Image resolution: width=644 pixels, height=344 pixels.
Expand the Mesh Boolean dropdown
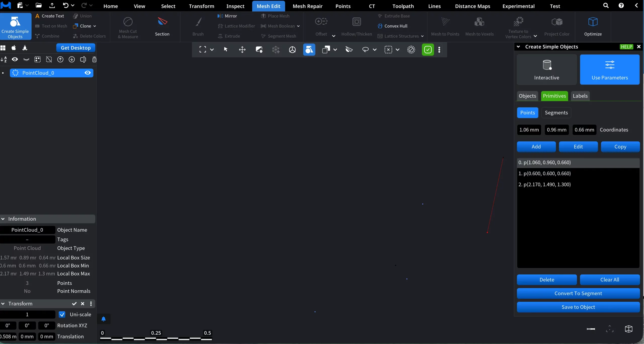click(x=298, y=26)
